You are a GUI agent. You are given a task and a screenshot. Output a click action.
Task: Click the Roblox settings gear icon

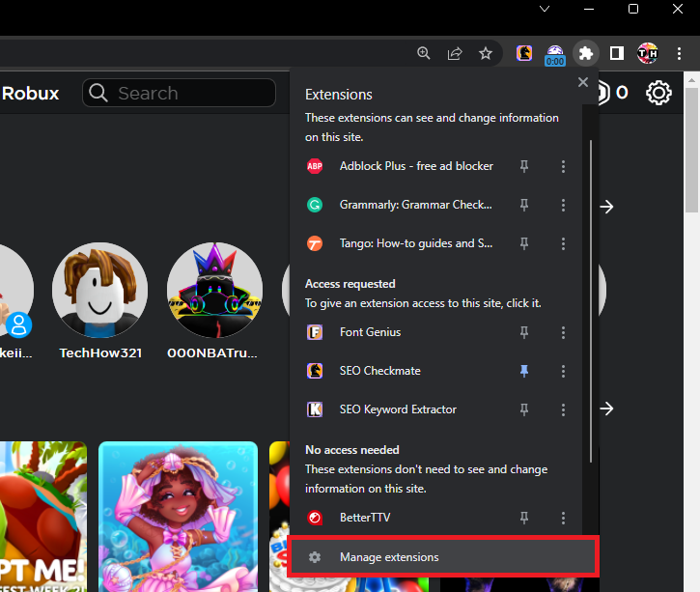(658, 94)
